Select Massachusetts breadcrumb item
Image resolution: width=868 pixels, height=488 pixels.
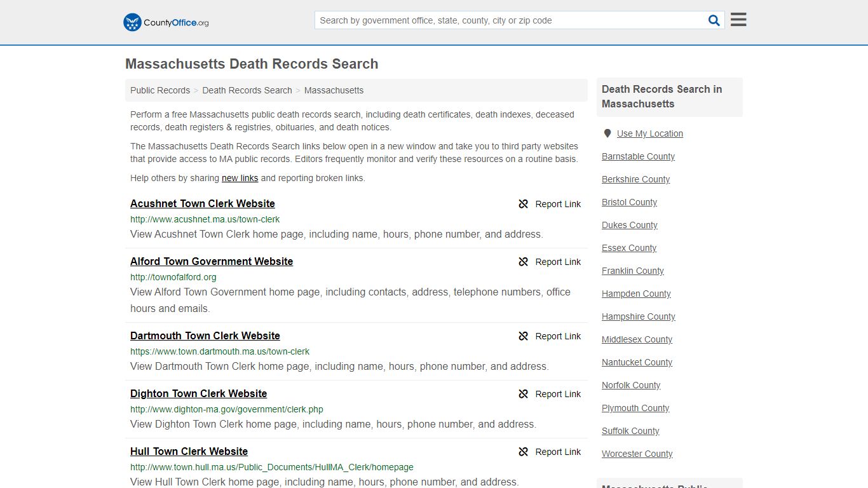pyautogui.click(x=334, y=90)
